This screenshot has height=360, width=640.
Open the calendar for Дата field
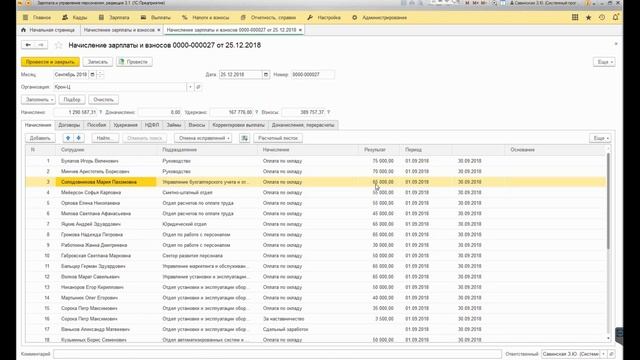(266, 75)
